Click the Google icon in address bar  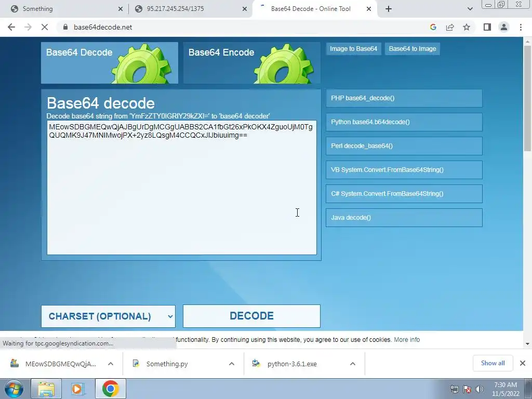[x=433, y=27]
